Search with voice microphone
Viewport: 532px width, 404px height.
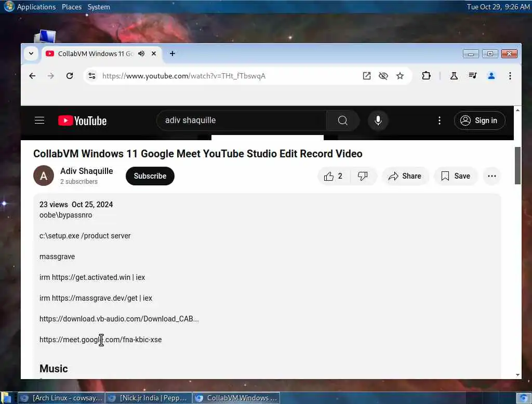click(x=378, y=120)
